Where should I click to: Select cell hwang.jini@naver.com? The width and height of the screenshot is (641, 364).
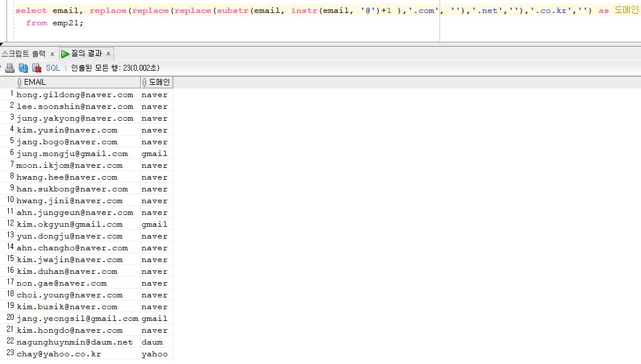pos(78,201)
